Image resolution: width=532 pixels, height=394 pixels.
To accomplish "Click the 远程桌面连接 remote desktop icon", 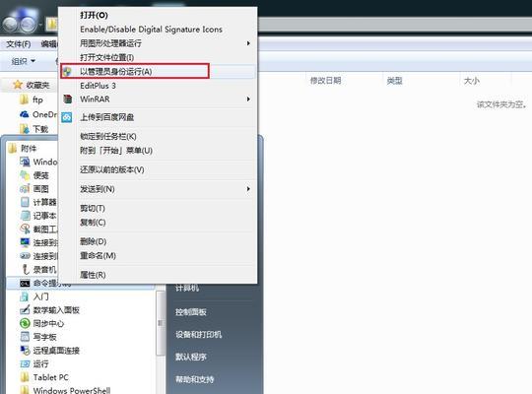I will pos(25,350).
